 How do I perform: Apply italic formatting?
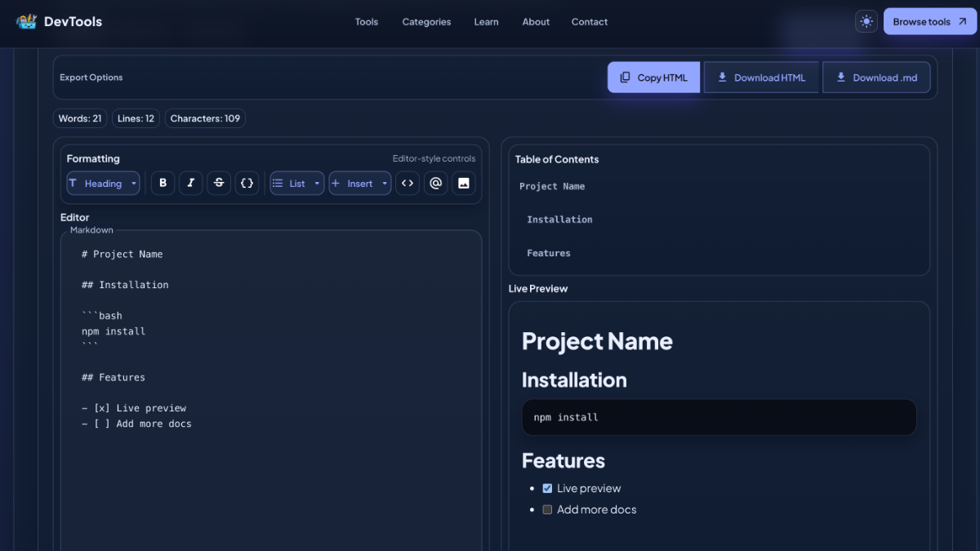[190, 183]
